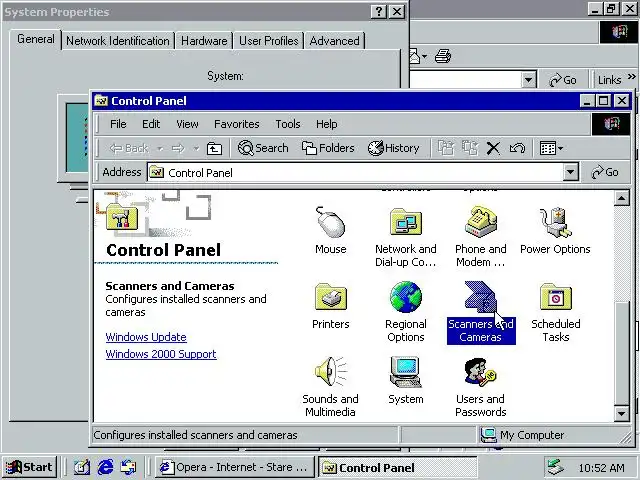Click the Copy To toolbar icon
640x480 pixels.
[x=470, y=148]
